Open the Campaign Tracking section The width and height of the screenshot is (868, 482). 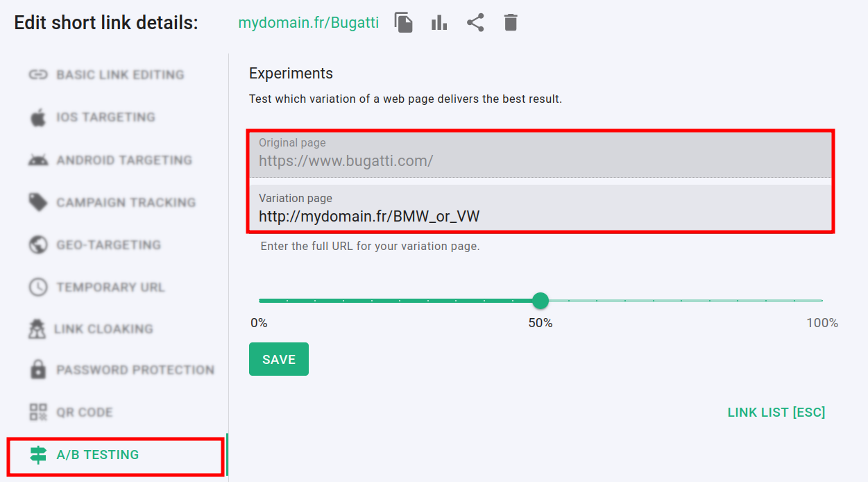point(125,202)
